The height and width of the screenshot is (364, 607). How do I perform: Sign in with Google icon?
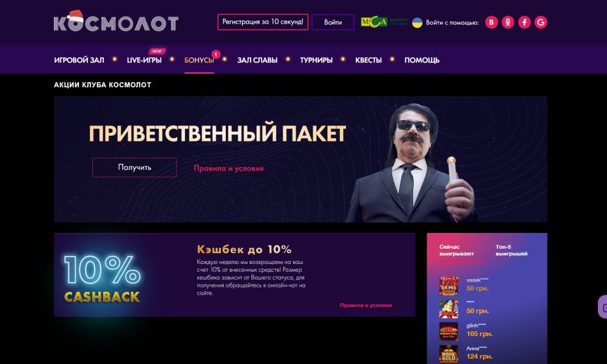coord(541,22)
